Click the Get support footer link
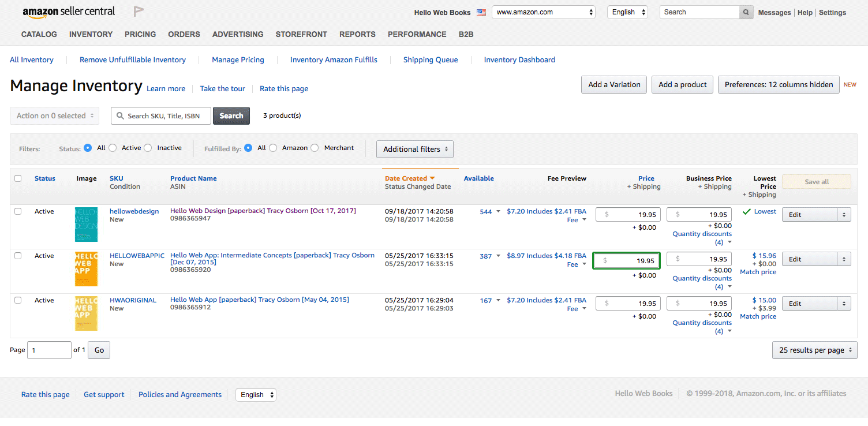868x426 pixels. point(104,395)
